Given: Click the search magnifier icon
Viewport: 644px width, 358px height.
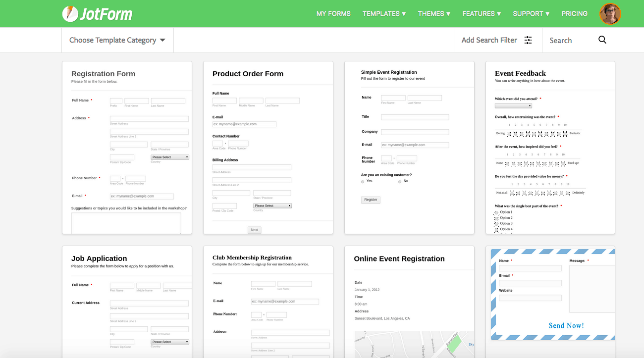Looking at the screenshot, I should (x=602, y=40).
